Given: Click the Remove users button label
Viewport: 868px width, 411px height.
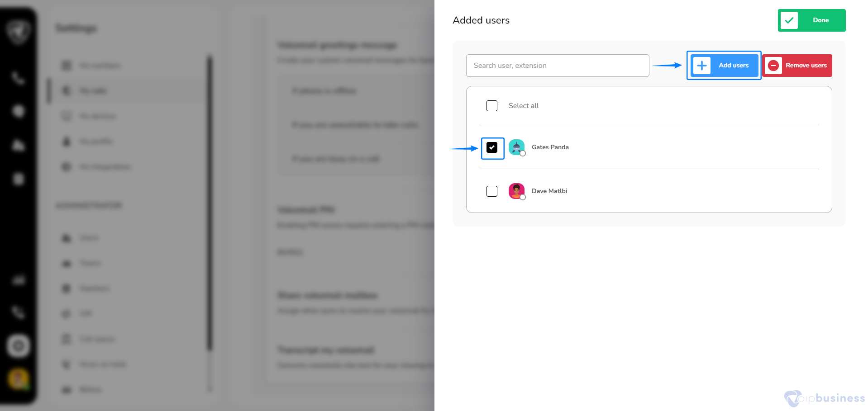Looking at the screenshot, I should pos(806,66).
